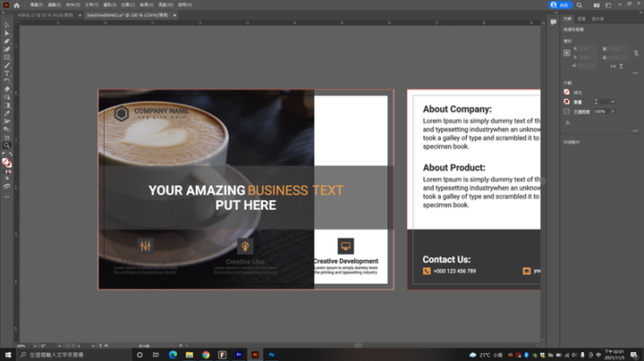Click the flip horizontal icon
This screenshot has height=361, width=644.
point(614,66)
